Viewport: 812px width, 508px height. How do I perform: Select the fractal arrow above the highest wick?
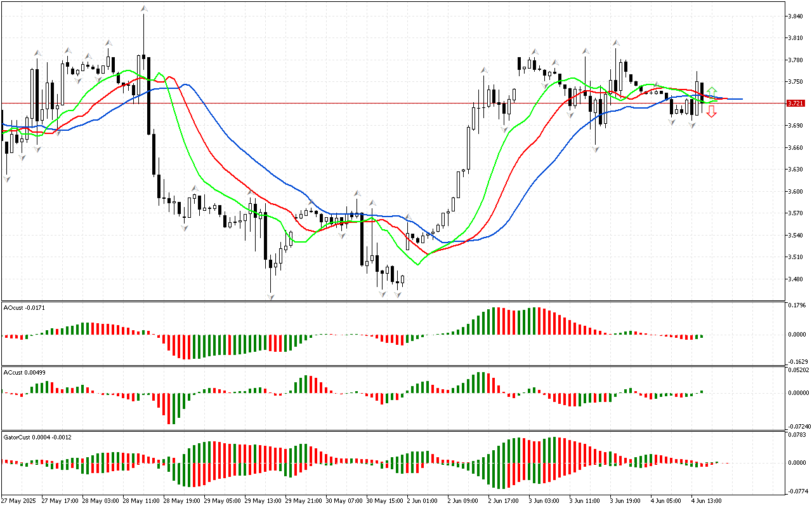point(144,9)
